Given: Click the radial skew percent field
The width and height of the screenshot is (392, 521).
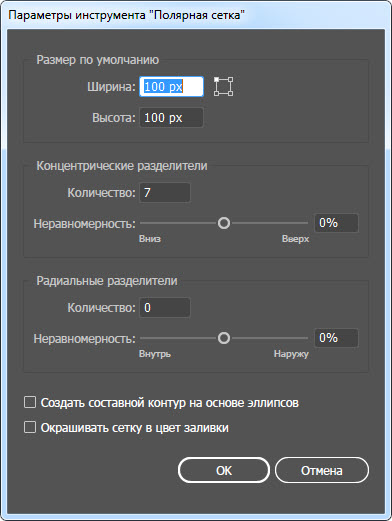Looking at the screenshot, I should [x=336, y=338].
